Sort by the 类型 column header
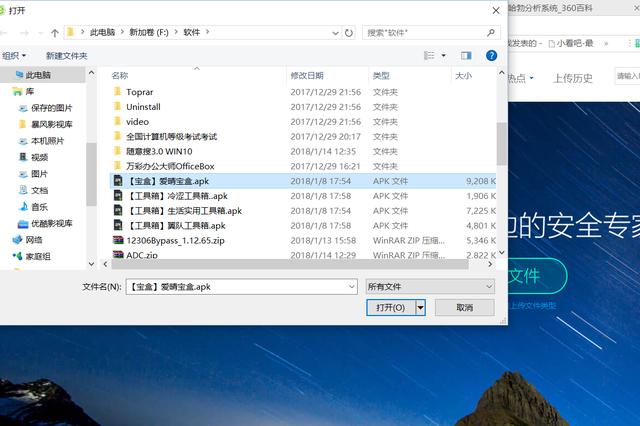 [381, 75]
